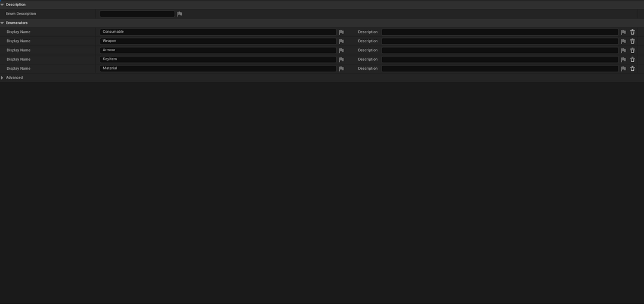
Task: Select the Description label in KeyItem row
Action: coord(367,60)
